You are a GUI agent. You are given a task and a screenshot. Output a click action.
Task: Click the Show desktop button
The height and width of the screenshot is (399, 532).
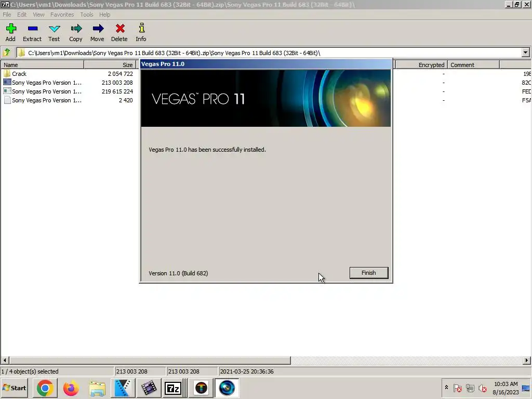coord(526,388)
